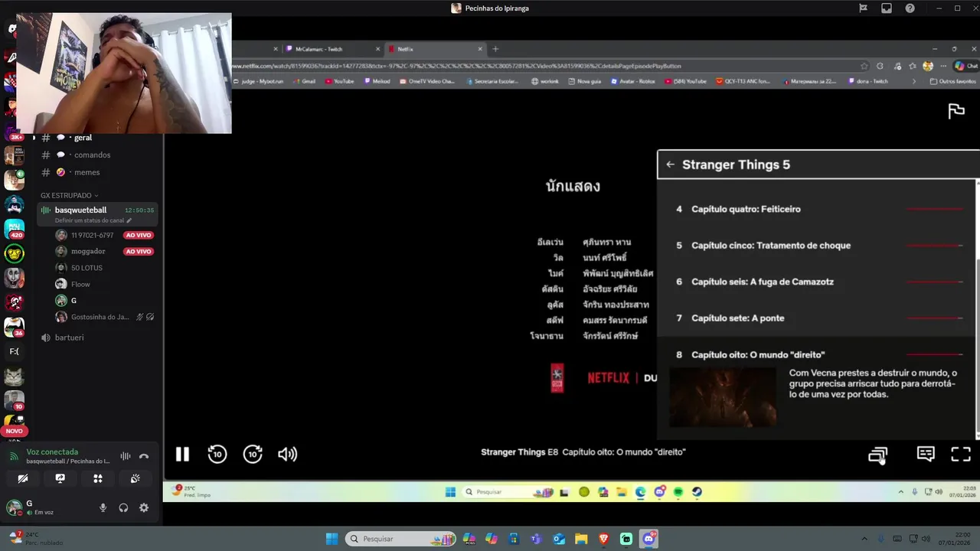
Task: Open Steam in the streamed taskbar
Action: tap(697, 492)
